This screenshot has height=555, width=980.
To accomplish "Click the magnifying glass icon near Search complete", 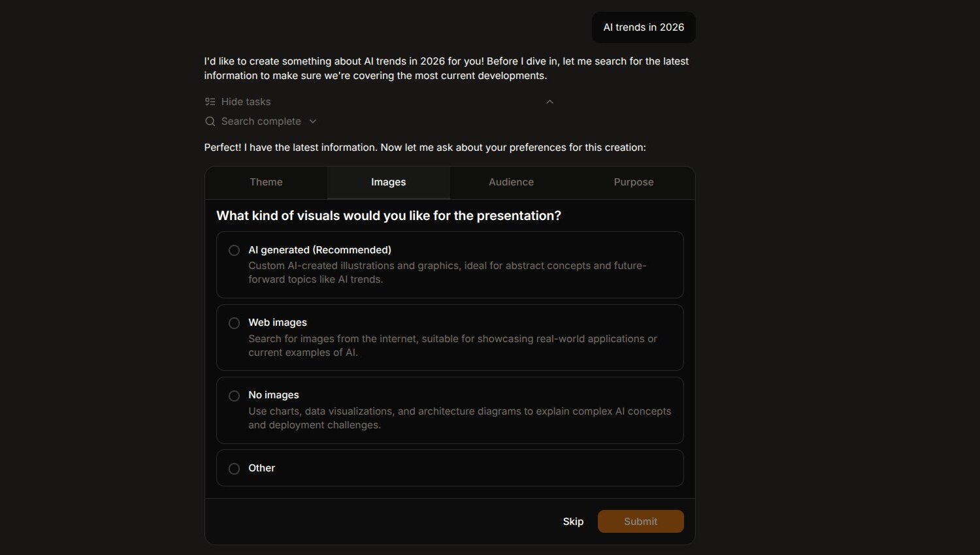I will 210,121.
